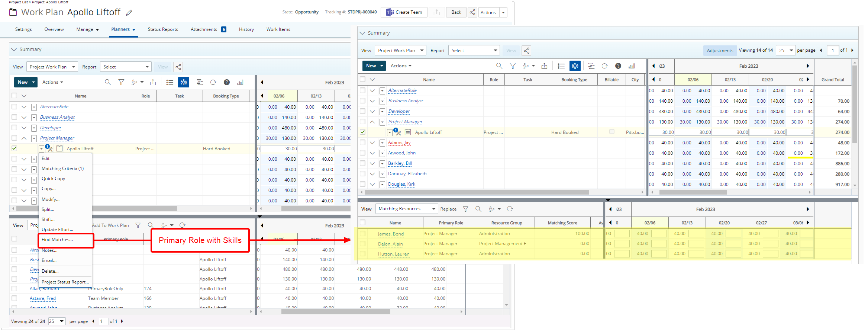Select the Hutton, Lauren matching resource checkbox

point(363,254)
